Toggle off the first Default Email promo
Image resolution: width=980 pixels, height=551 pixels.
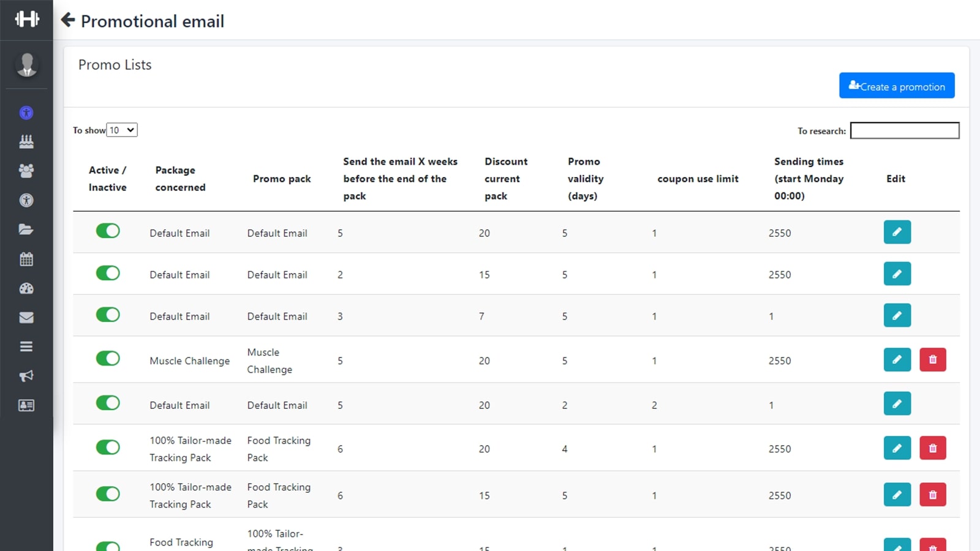(x=108, y=231)
